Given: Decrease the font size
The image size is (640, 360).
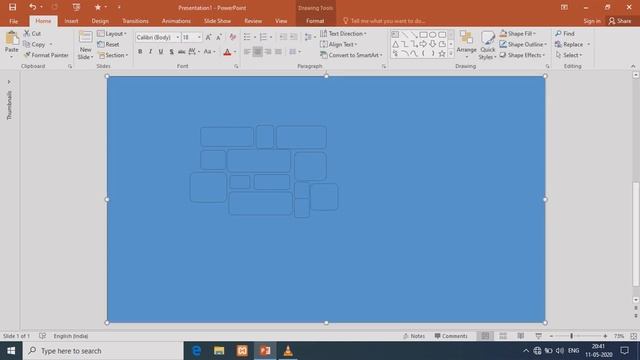Looking at the screenshot, I should pyautogui.click(x=219, y=37).
